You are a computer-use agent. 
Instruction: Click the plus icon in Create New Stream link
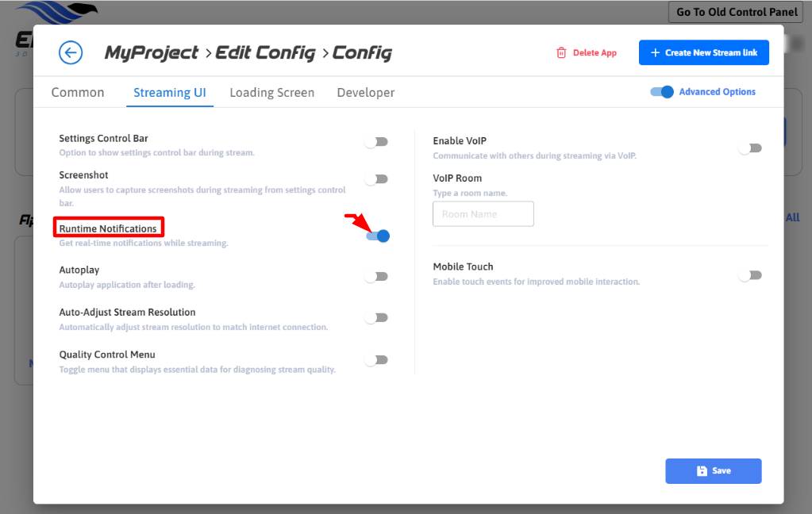tap(655, 53)
